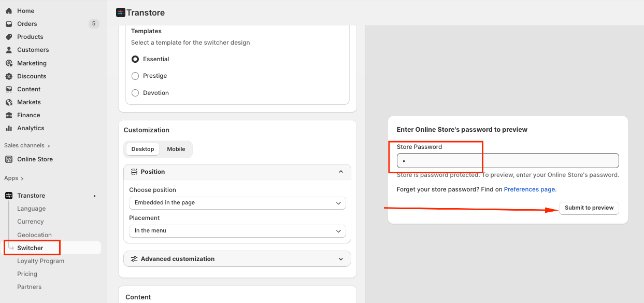Click the Finance bank icon
Screen dimensions: 644x303
pyautogui.click(x=9, y=115)
